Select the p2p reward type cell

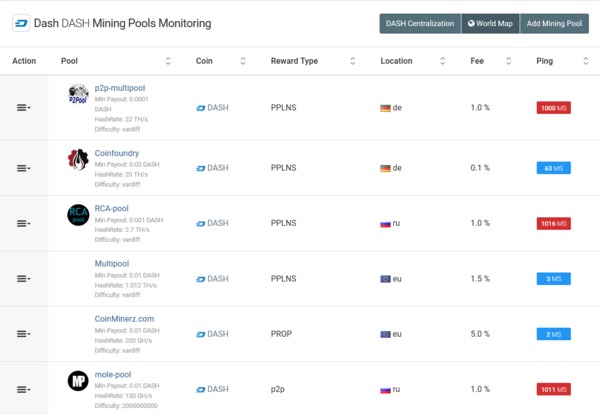click(x=278, y=389)
